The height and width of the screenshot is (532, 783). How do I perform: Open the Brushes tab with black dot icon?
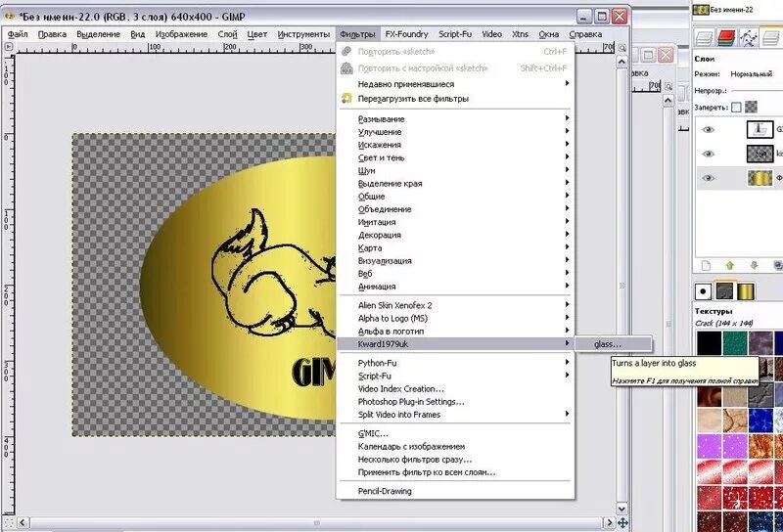point(703,291)
